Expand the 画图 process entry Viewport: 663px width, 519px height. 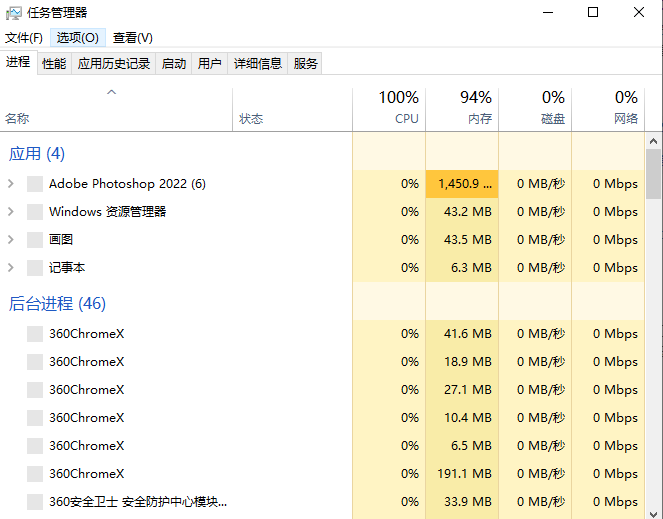click(10, 240)
